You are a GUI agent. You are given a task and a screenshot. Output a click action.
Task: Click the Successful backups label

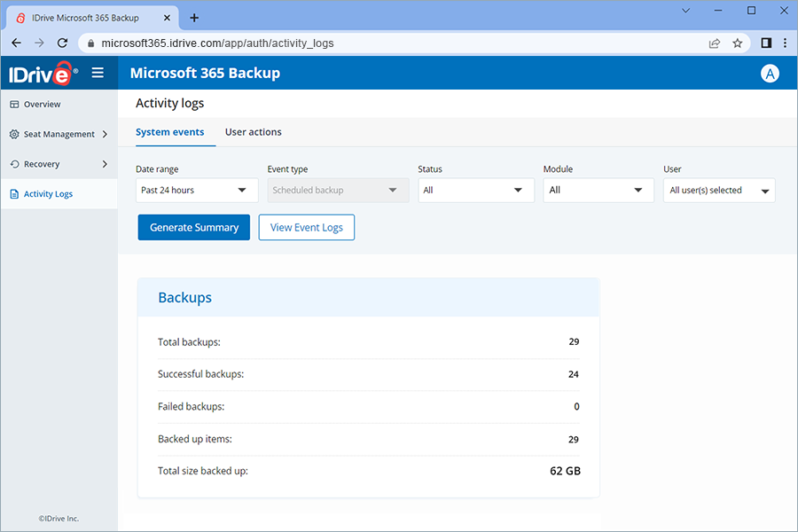pos(200,374)
